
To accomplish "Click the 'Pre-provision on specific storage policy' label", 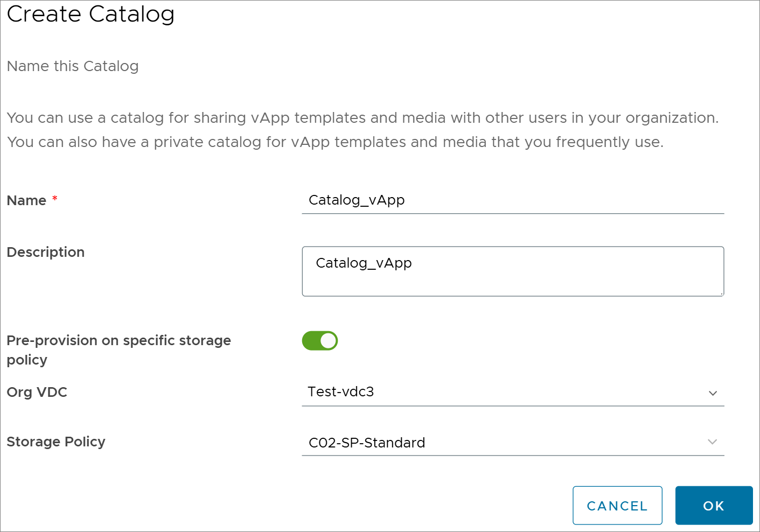I will [x=119, y=350].
